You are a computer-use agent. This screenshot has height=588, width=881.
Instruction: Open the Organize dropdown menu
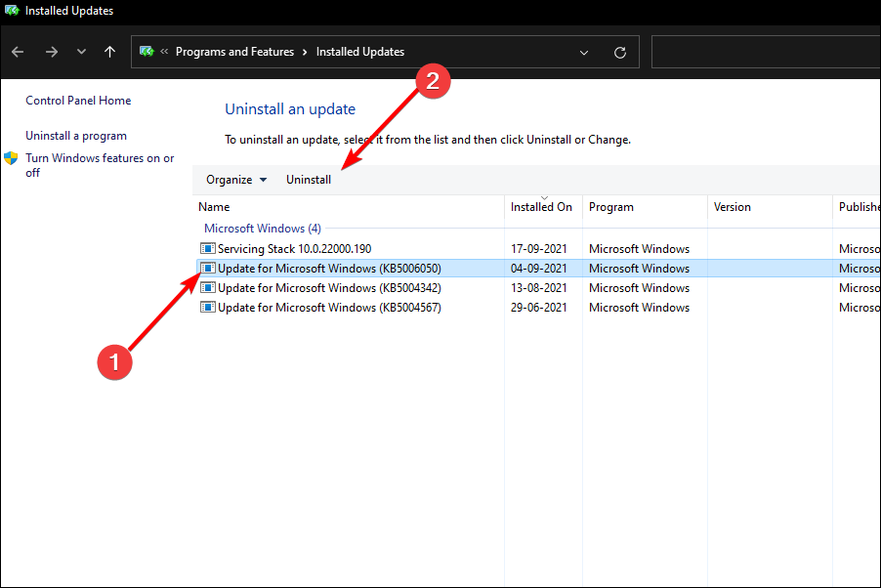236,180
